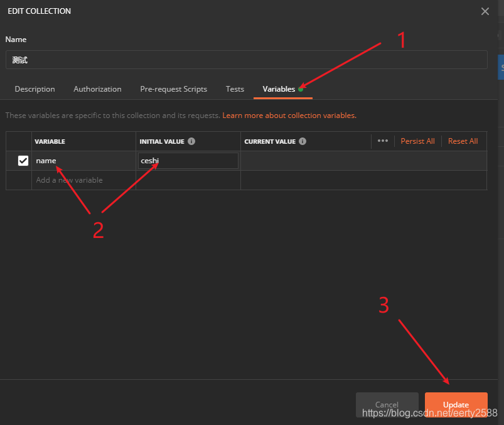
Task: Click Persist All
Action: tap(417, 141)
